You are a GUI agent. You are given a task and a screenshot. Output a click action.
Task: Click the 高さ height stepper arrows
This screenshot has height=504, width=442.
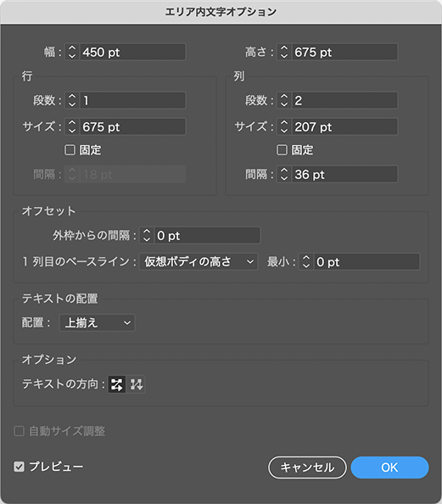(x=284, y=52)
